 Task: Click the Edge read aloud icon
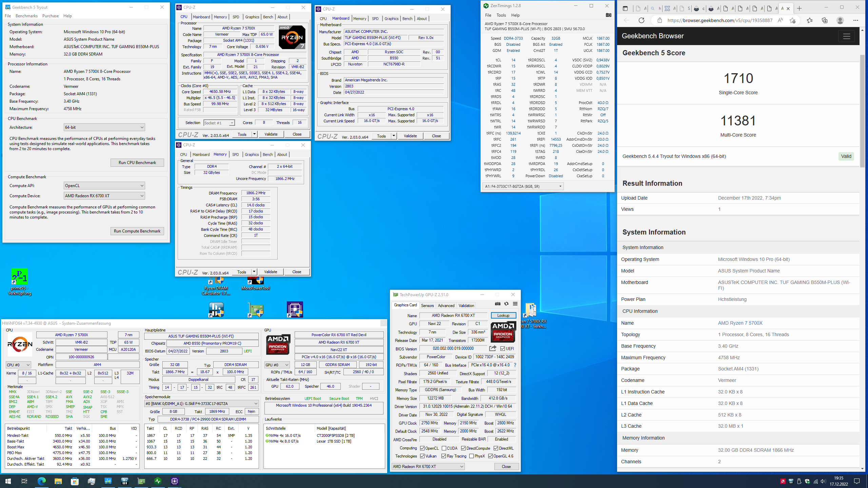[x=780, y=20]
